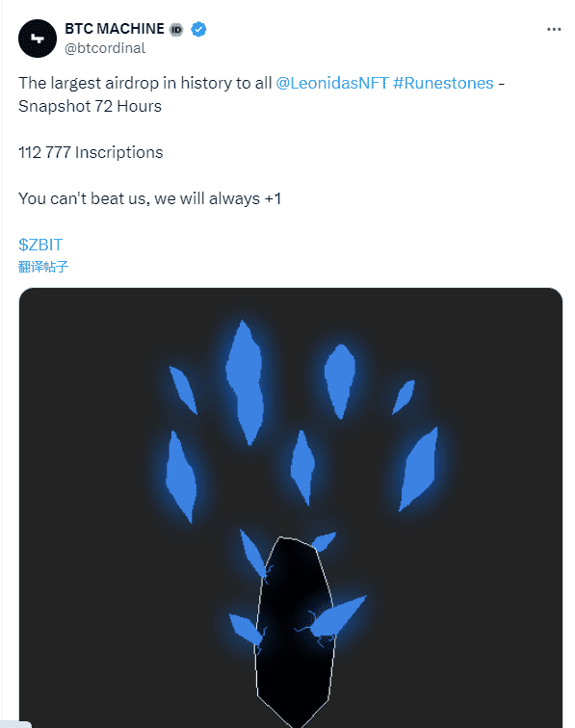Screen dimensions: 575x728
Task: Open the @LeonidasNFT mention
Action: click(x=332, y=83)
